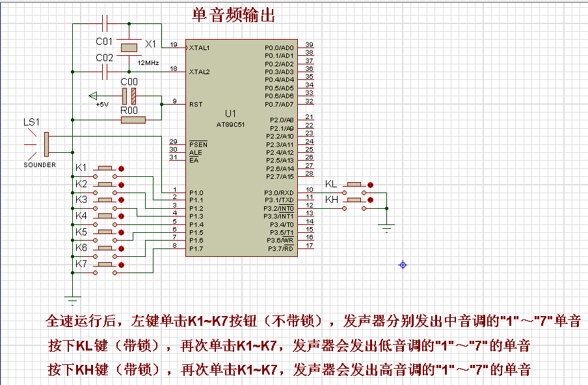Push the K2 button cap
The height and width of the screenshot is (385, 588).
click(105, 184)
